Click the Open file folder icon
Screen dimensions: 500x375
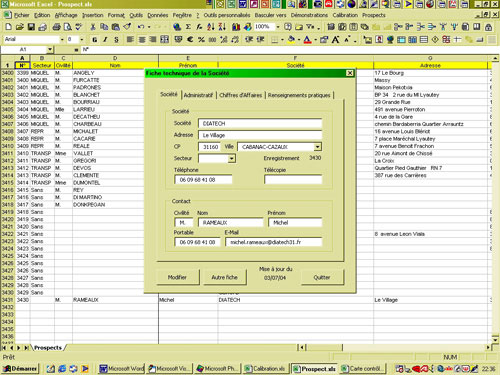pyautogui.click(x=20, y=27)
